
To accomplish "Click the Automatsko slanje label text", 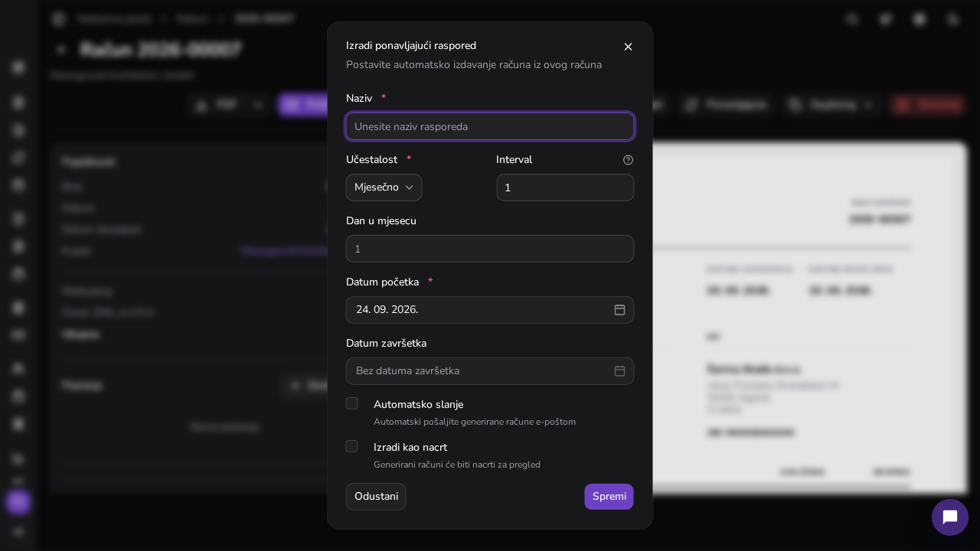I will point(418,405).
